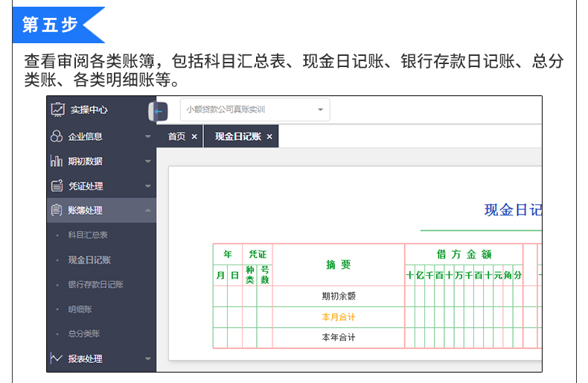Click the 期初数据 menu label

coord(85,161)
